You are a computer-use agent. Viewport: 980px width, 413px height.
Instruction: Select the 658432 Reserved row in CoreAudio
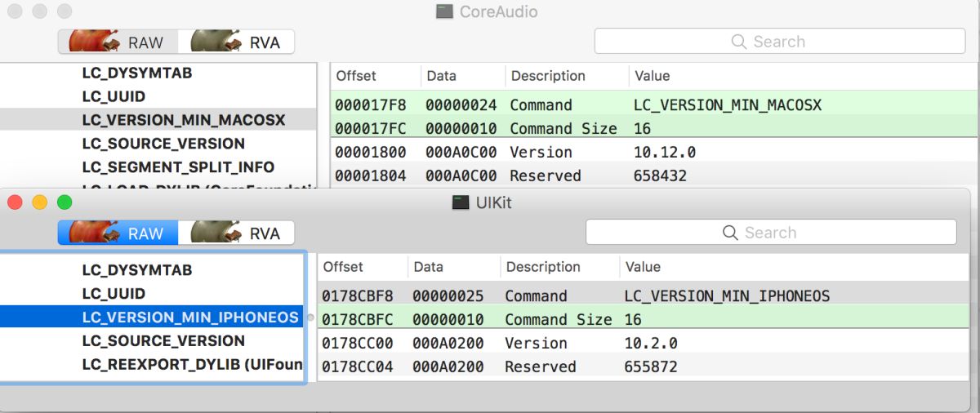(655, 176)
